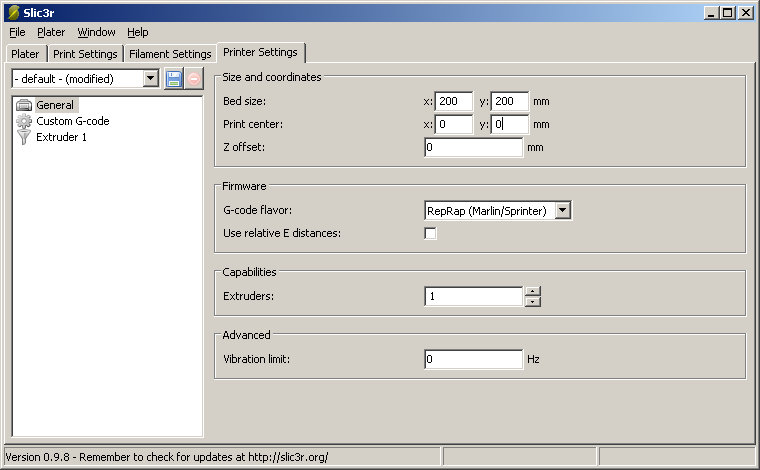Click the save preset floppy disk icon
The width and height of the screenshot is (760, 470).
coord(174,78)
